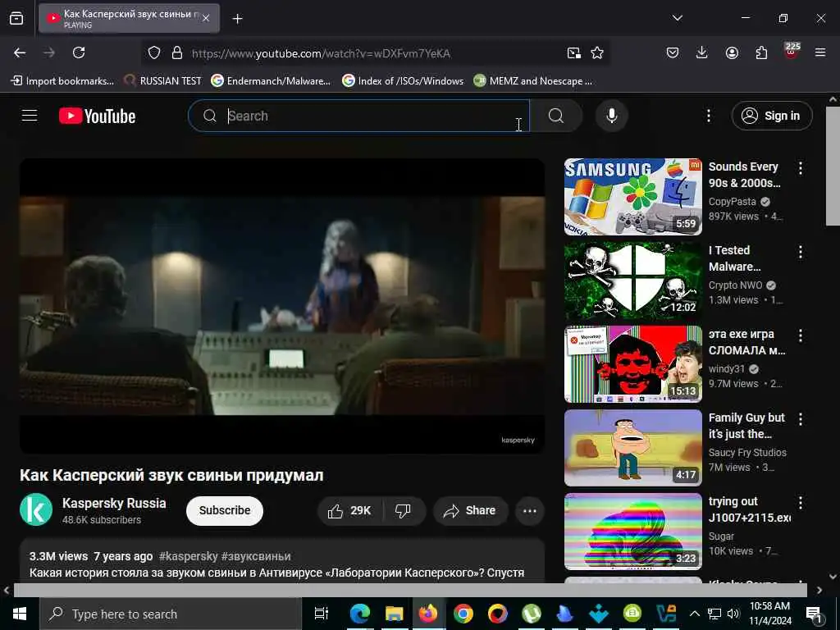Open the extension with 225 badge
The image size is (840, 630).
click(x=792, y=51)
